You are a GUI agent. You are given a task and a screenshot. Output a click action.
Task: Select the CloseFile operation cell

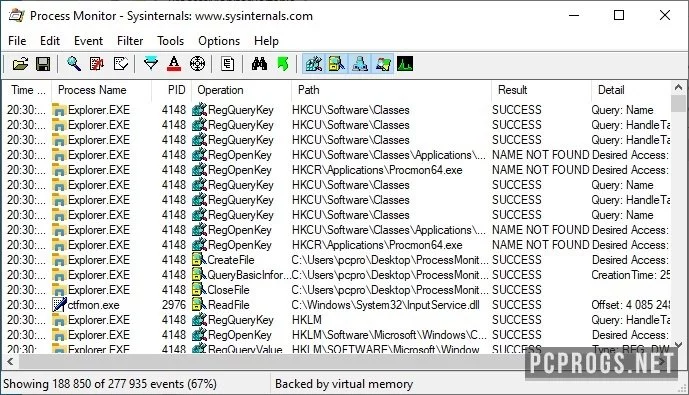pyautogui.click(x=228, y=290)
